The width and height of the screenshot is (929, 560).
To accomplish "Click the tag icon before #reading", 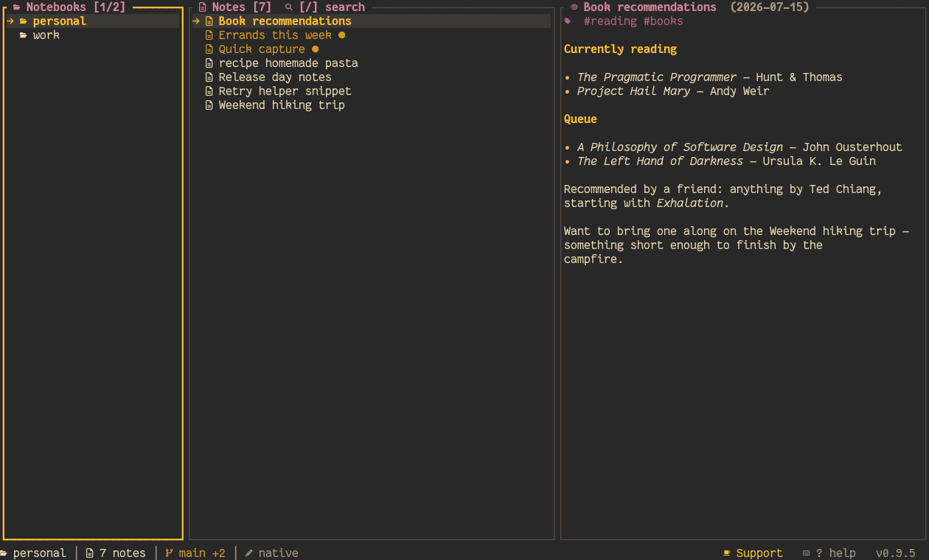I will (567, 21).
